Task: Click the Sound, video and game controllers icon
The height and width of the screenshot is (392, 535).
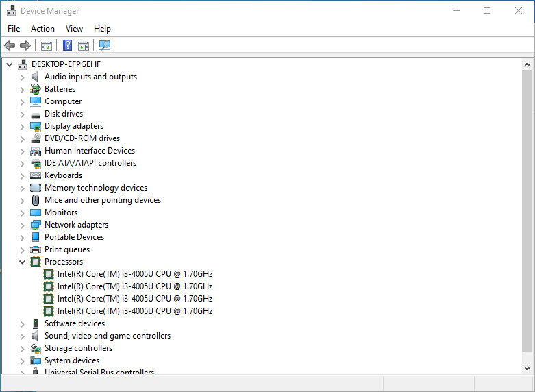Action: pyautogui.click(x=35, y=336)
